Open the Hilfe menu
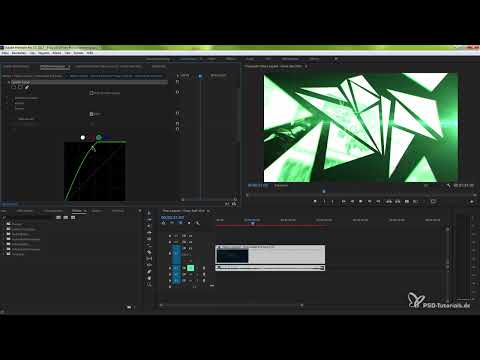 point(90,53)
